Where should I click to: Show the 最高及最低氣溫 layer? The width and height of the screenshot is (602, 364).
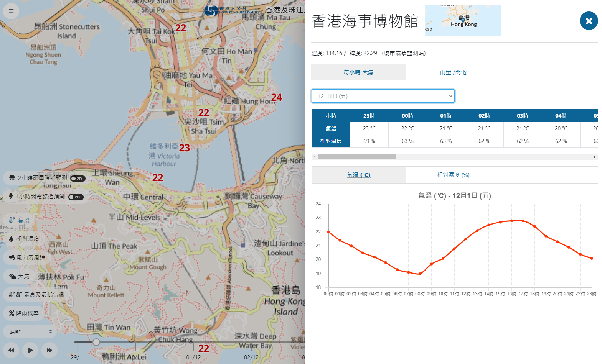click(x=44, y=295)
